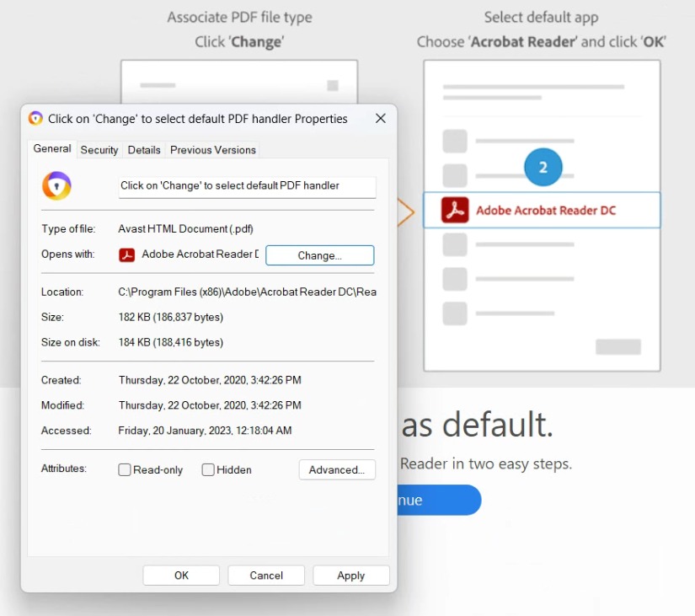This screenshot has height=616, width=695.
Task: Select the General tab
Action: pos(52,148)
